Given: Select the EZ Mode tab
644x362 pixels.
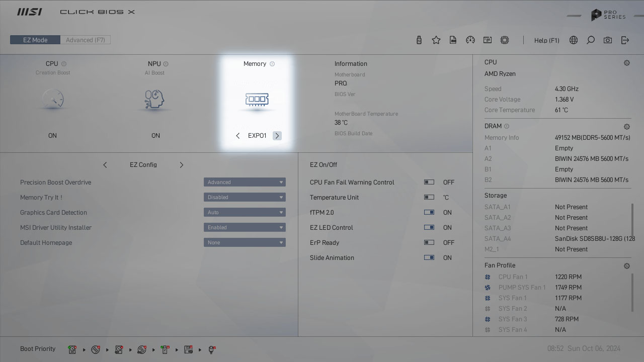Looking at the screenshot, I should (x=35, y=40).
